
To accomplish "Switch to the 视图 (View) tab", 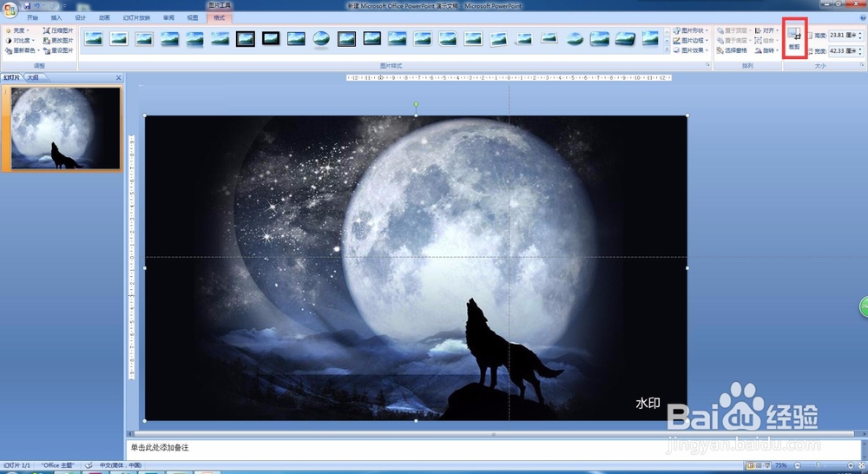I will click(193, 17).
